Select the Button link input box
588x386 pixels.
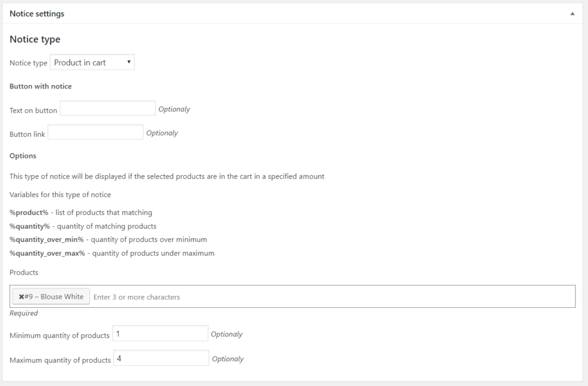pos(95,132)
